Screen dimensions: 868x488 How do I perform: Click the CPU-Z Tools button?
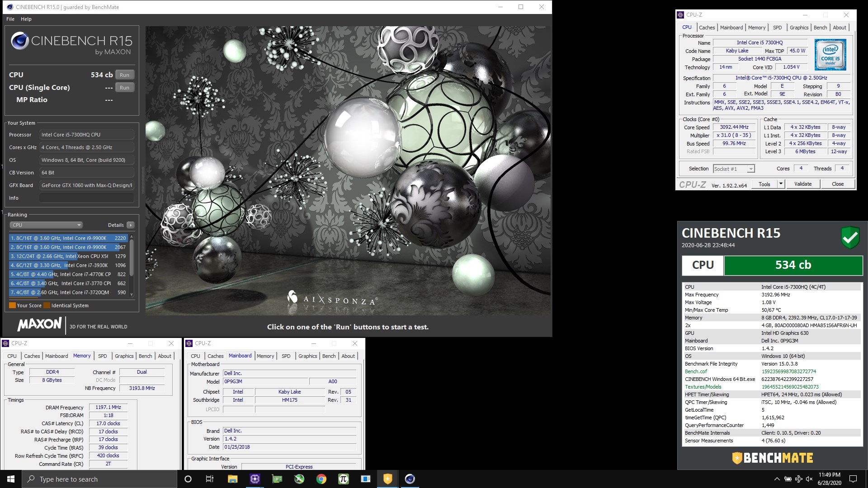click(764, 184)
